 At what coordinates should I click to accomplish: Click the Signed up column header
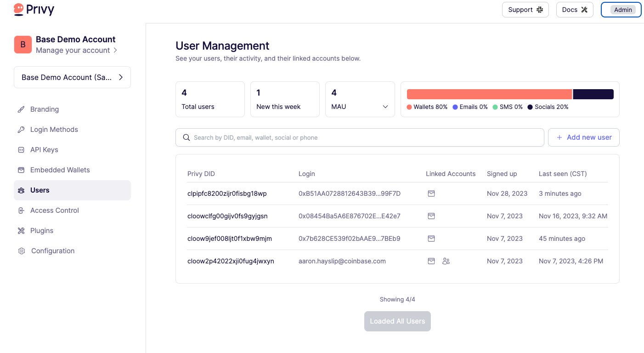tap(502, 174)
